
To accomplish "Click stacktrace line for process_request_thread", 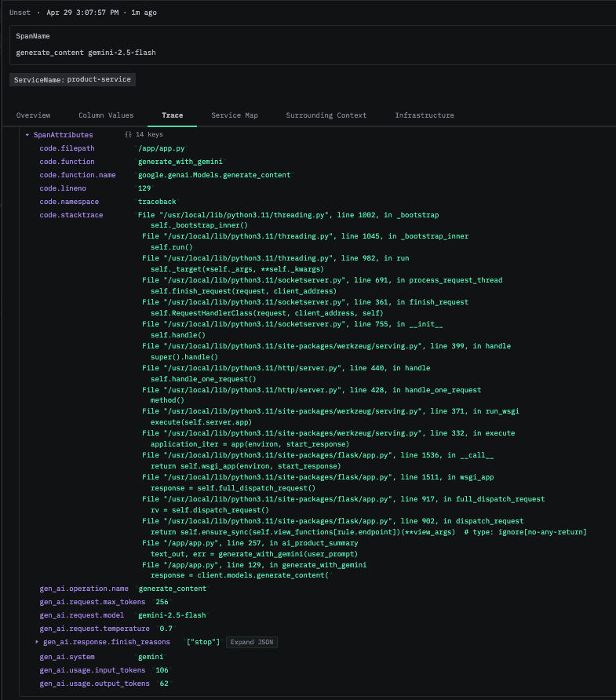I will pos(323,280).
